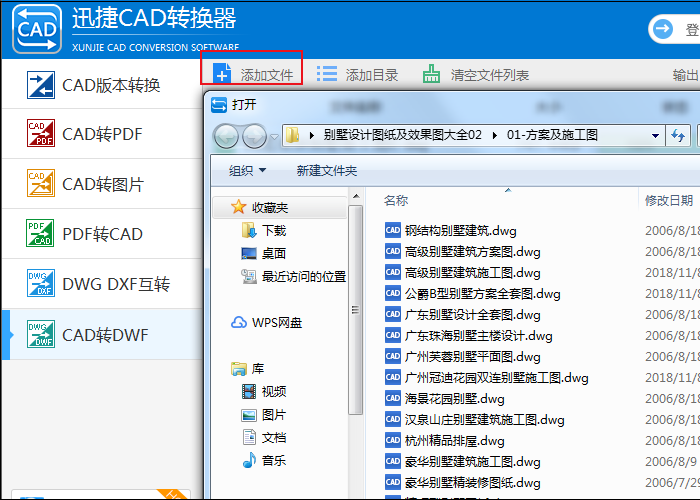Click 添加目录 add directory button
Image resolution: width=700 pixels, height=500 pixels.
(x=357, y=75)
